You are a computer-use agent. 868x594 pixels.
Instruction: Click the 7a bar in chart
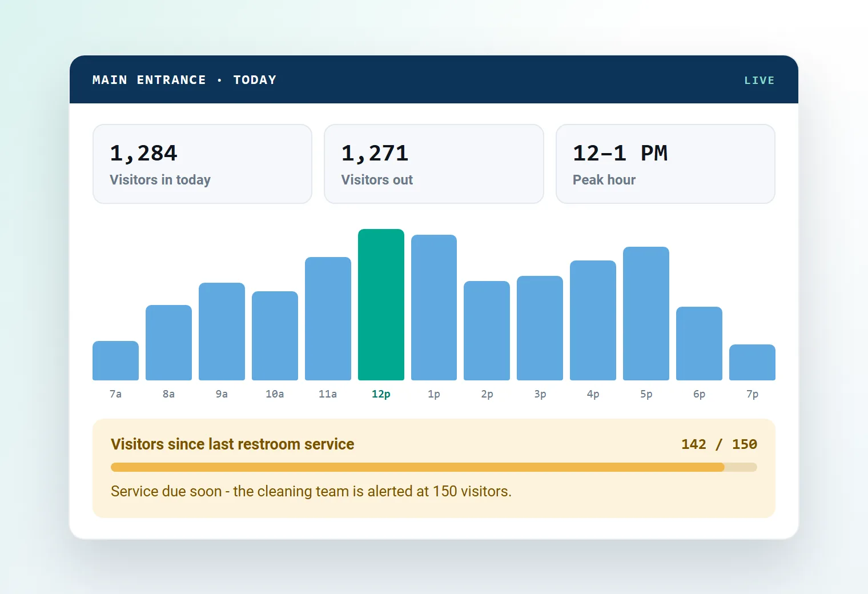click(x=115, y=360)
